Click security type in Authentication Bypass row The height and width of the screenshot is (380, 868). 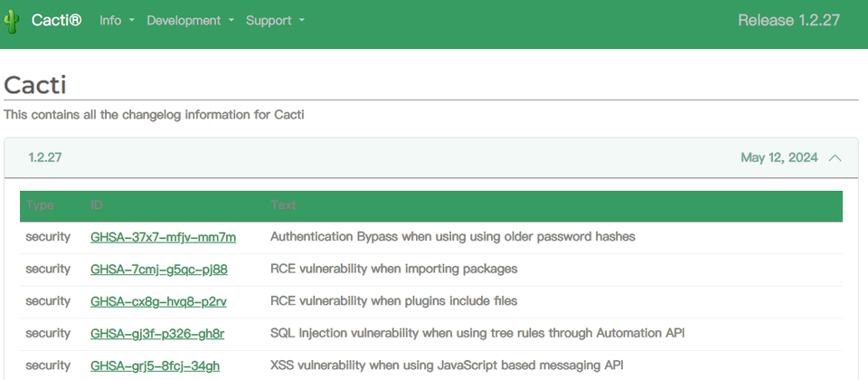tap(48, 237)
